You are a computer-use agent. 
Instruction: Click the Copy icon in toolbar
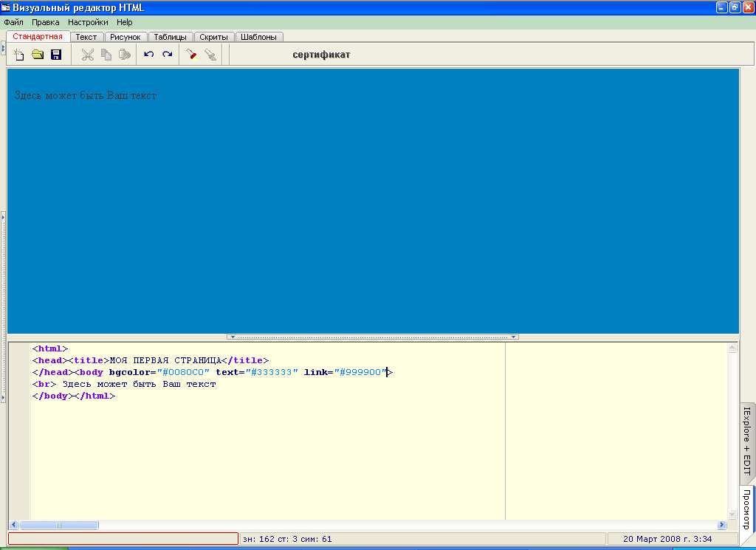pyautogui.click(x=106, y=55)
